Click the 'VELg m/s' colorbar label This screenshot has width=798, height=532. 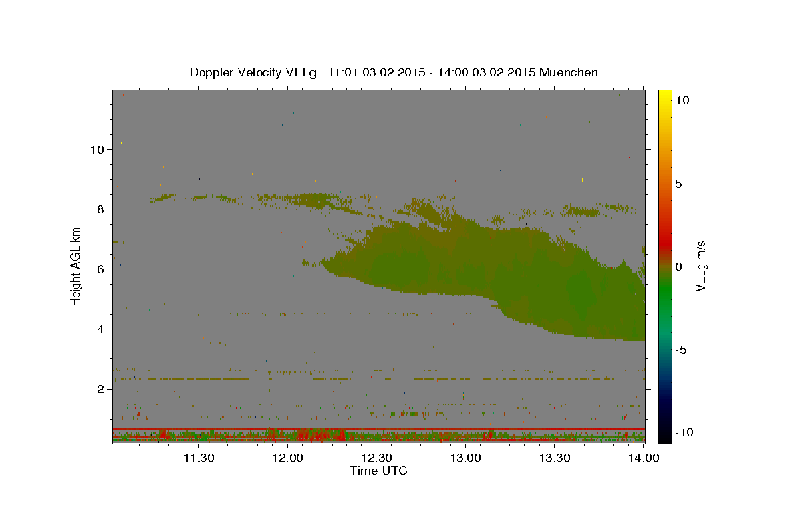coord(700,266)
